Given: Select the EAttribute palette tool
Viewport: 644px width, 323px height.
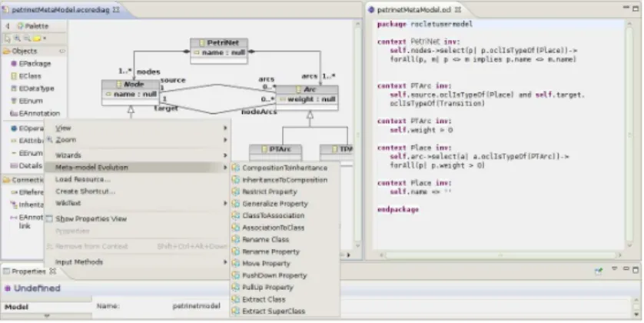Looking at the screenshot, I should click(x=27, y=141).
